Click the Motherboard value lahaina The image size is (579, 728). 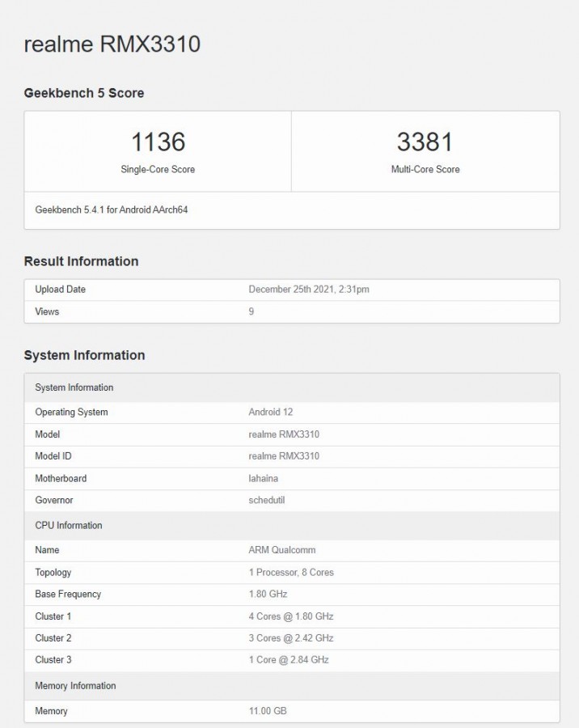[x=264, y=479]
